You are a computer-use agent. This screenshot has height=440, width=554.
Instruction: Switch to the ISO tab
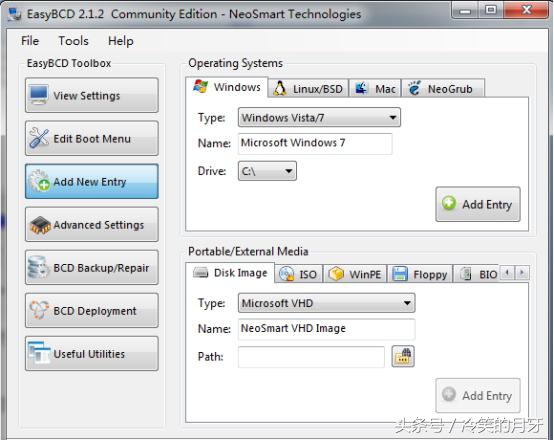299,274
